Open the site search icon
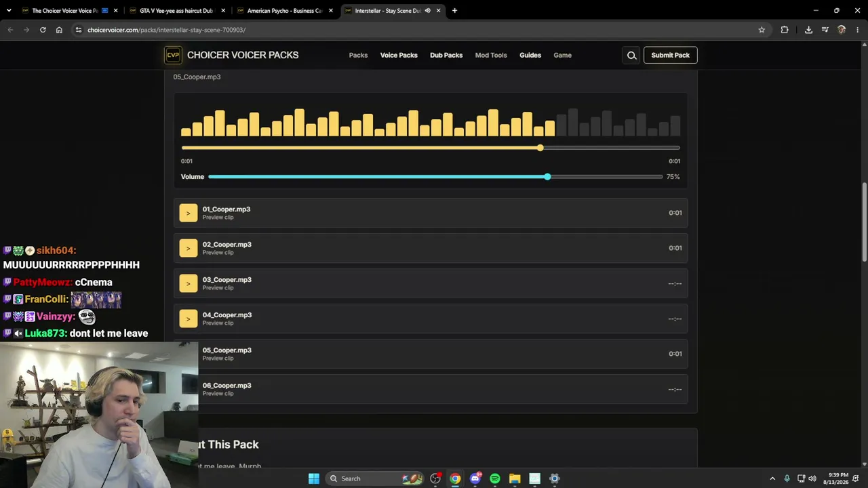This screenshot has height=488, width=868. [x=631, y=56]
